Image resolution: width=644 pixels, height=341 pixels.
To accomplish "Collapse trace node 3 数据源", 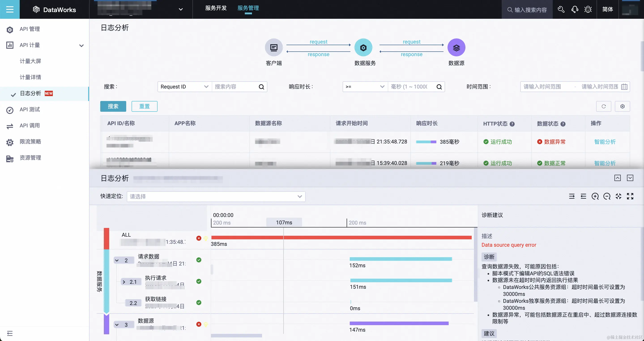I will pos(117,325).
